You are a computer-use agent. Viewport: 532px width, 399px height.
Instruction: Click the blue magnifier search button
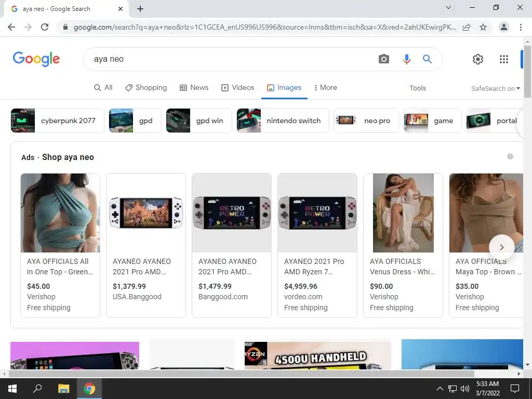[427, 59]
